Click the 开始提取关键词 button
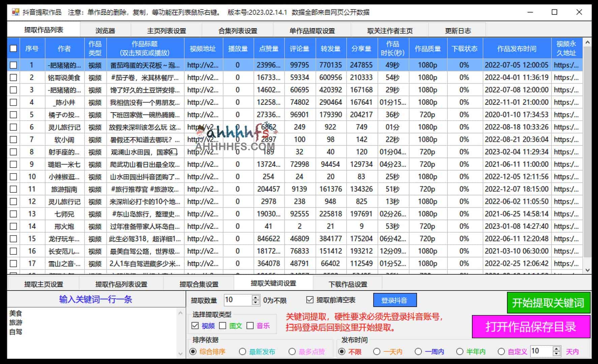Image resolution: width=598 pixels, height=364 pixels. click(x=548, y=303)
